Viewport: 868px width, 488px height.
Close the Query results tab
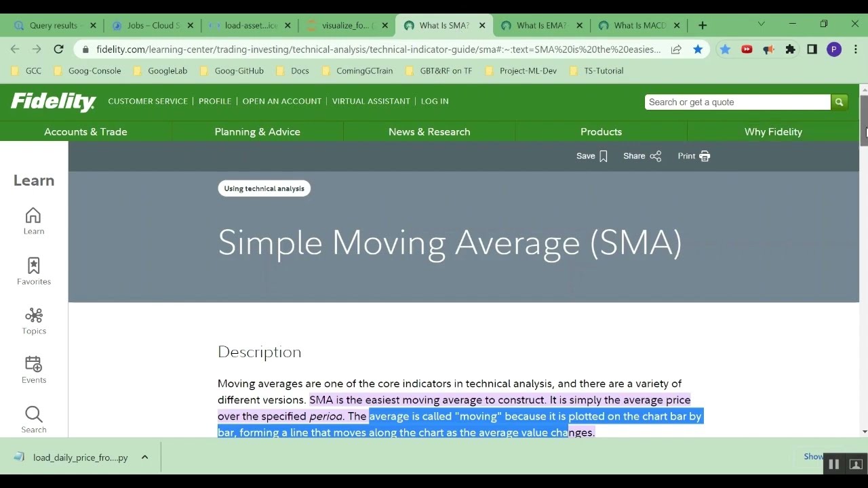coord(93,25)
